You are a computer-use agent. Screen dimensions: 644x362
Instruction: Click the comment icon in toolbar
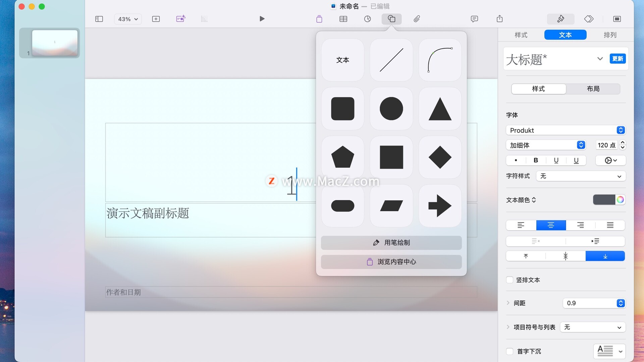tap(474, 19)
